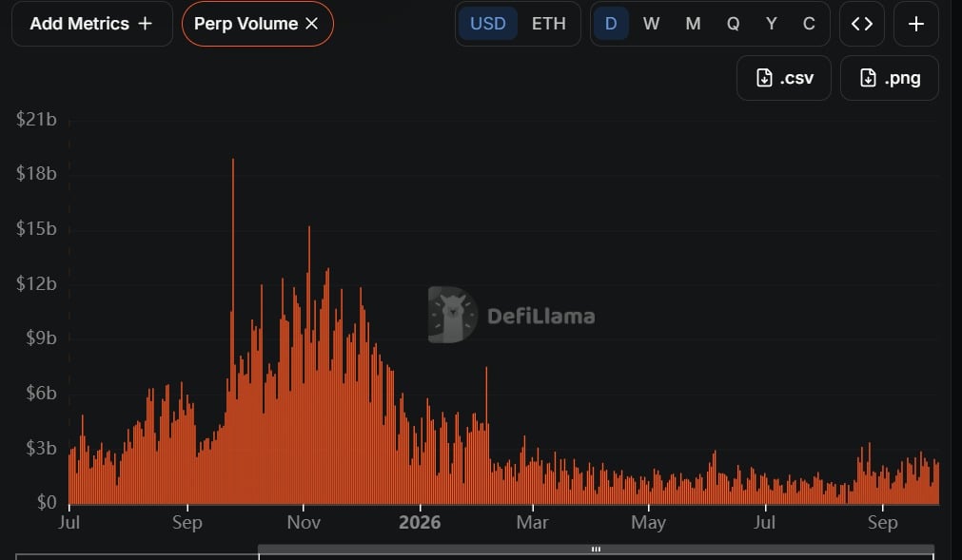
Task: Click the plus icon button at top right
Action: [916, 24]
